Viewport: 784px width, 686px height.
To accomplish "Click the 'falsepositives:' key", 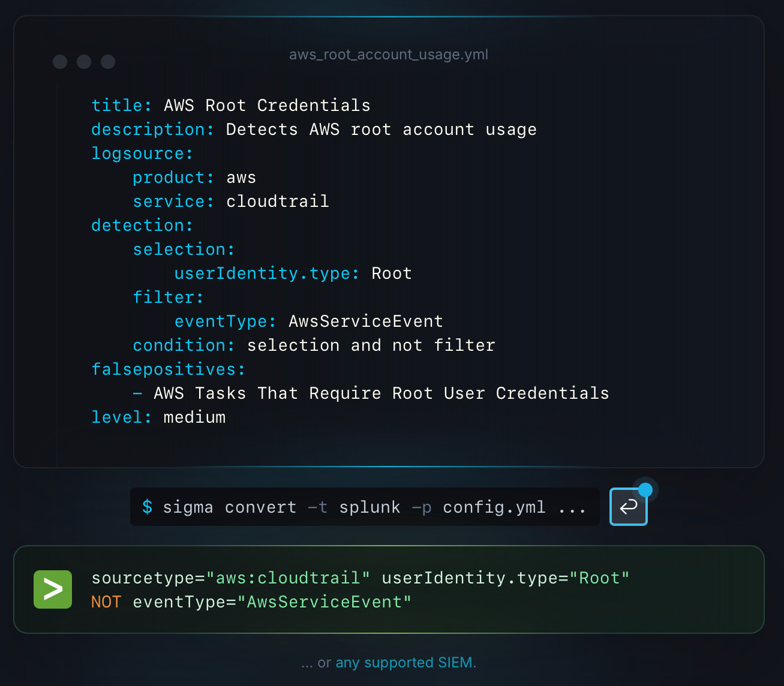I will tap(169, 369).
